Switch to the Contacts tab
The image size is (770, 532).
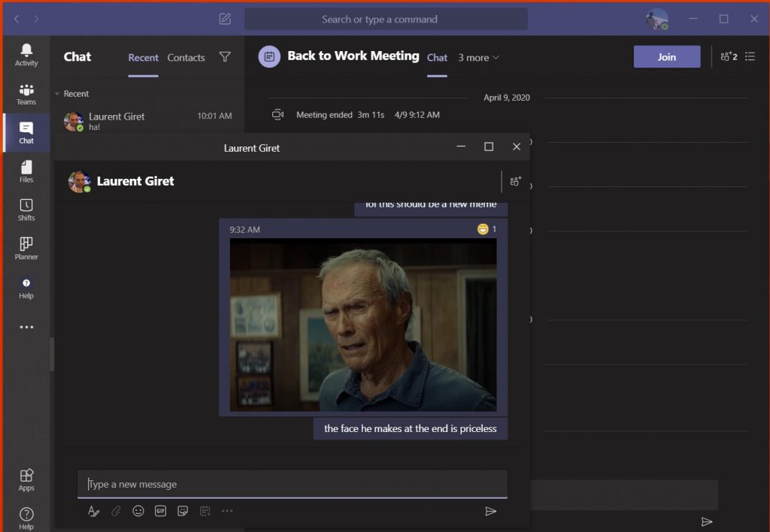point(186,57)
